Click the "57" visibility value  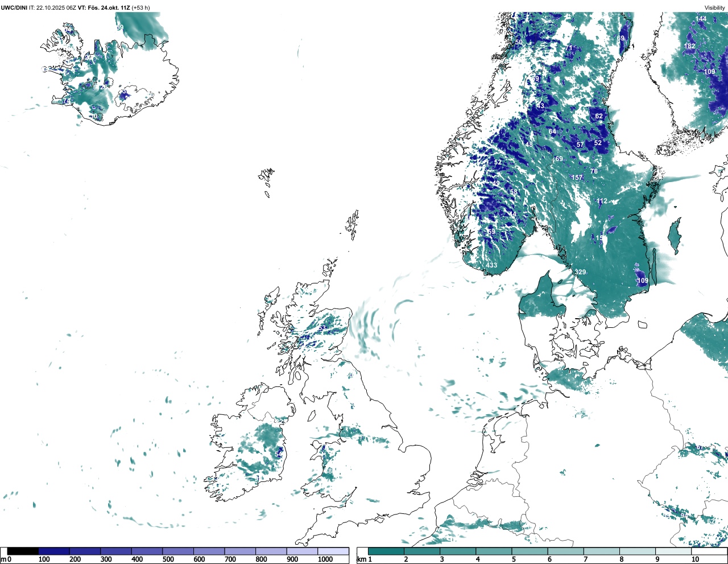(x=580, y=145)
